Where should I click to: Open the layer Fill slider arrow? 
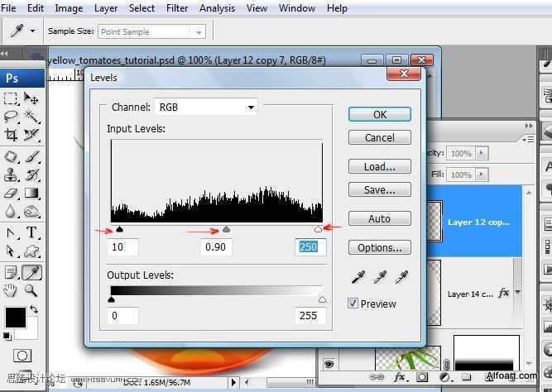[482, 174]
